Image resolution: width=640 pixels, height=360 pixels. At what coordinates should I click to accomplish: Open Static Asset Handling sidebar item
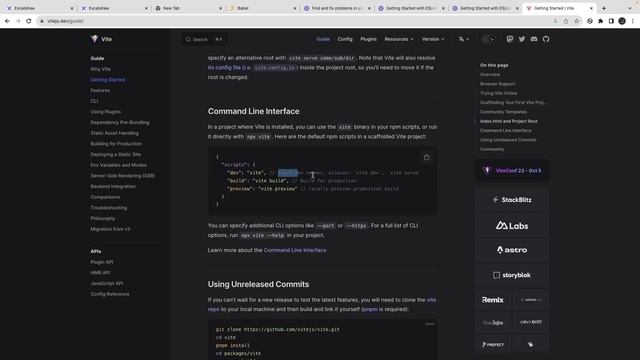[x=114, y=133]
